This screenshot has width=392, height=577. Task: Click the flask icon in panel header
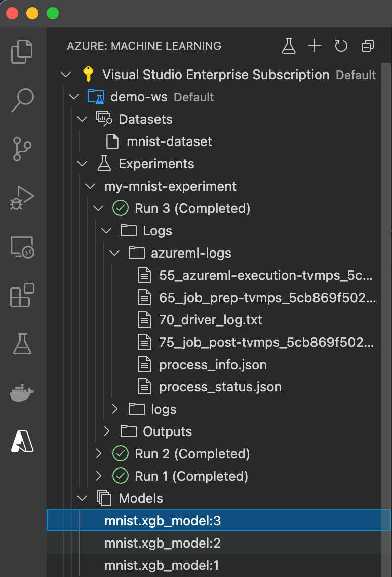(x=289, y=46)
